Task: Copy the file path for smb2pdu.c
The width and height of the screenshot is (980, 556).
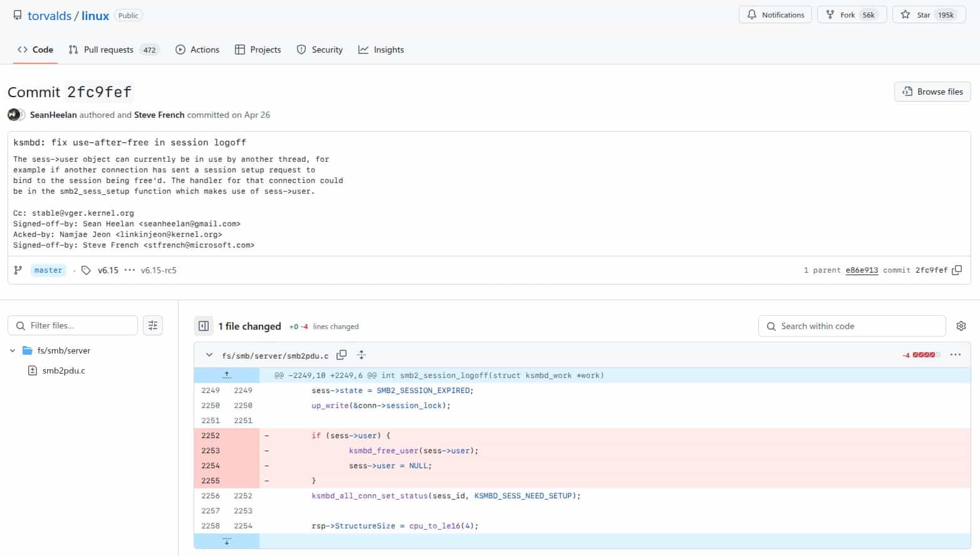Action: (x=341, y=355)
